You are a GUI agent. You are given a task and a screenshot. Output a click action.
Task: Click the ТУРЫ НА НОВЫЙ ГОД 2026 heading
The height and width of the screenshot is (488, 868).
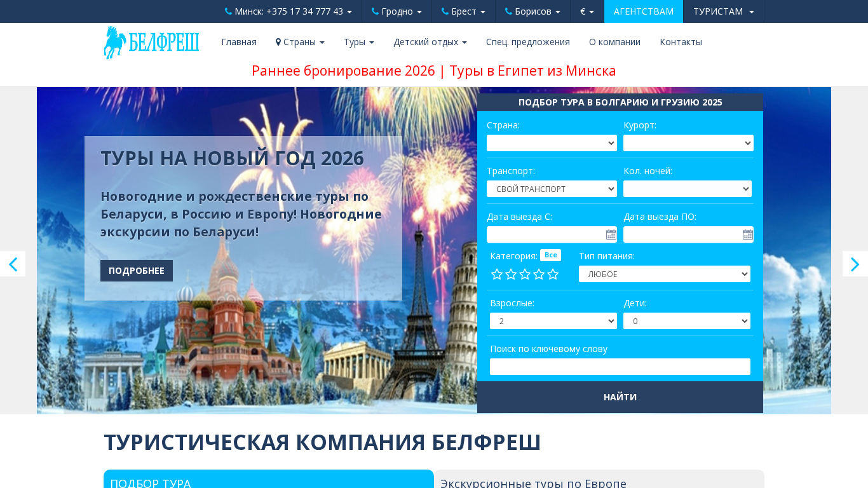(232, 158)
